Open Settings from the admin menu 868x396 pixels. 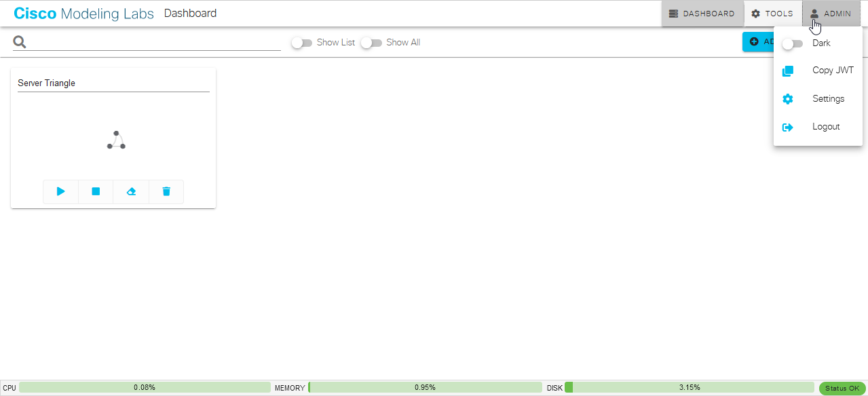pos(828,98)
